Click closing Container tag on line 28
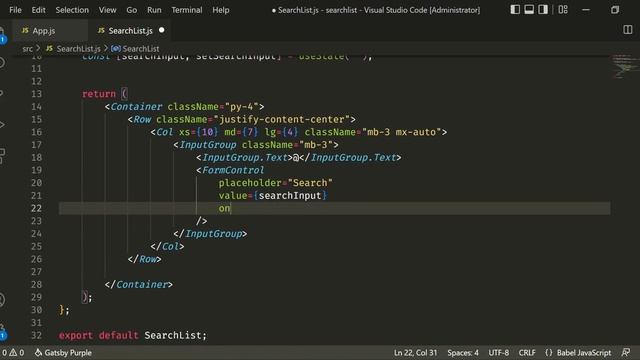 click(139, 284)
